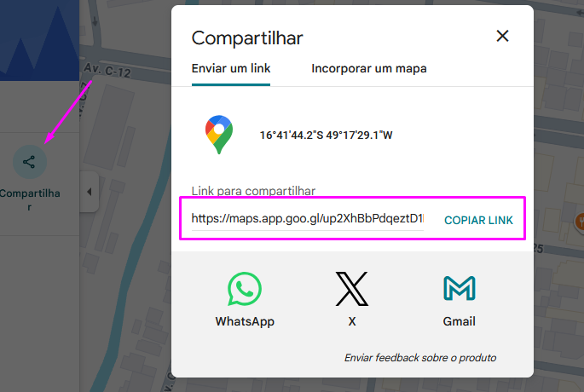Share via the WhatsApp icon

click(245, 289)
